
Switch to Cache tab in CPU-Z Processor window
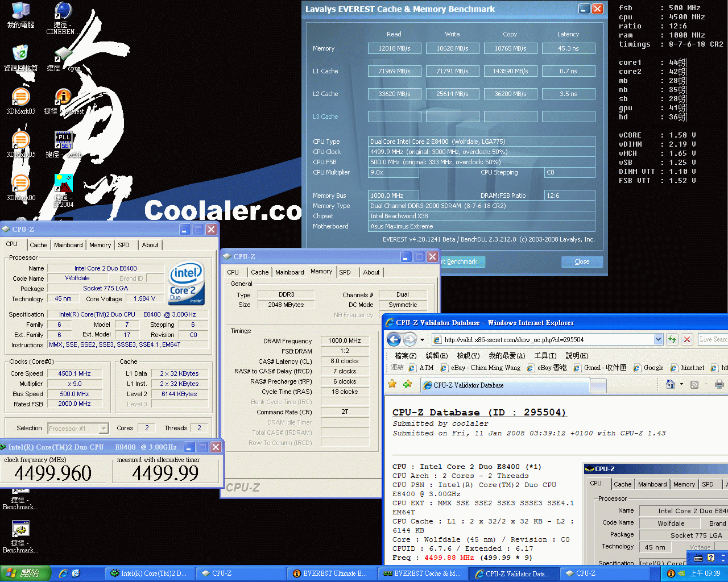[x=39, y=245]
